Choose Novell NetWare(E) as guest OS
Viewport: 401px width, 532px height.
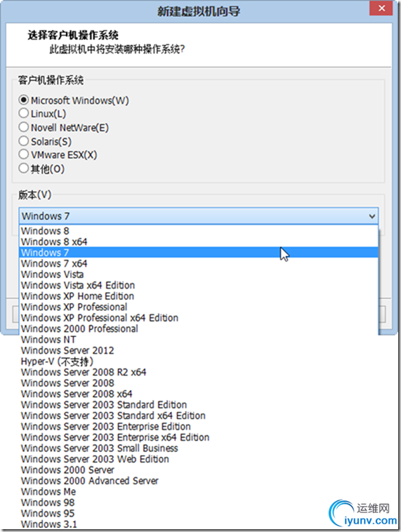coord(23,127)
